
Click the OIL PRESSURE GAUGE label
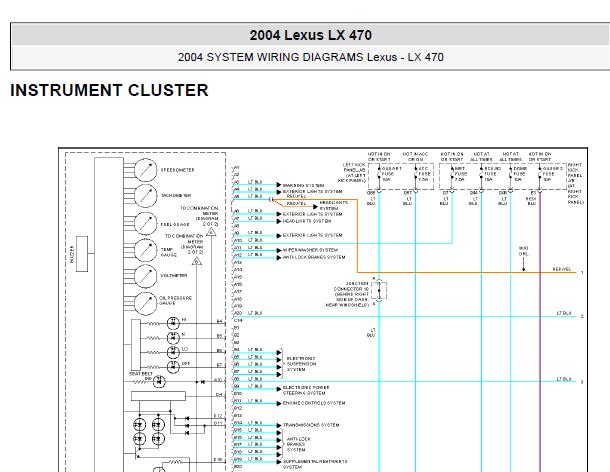tap(175, 300)
